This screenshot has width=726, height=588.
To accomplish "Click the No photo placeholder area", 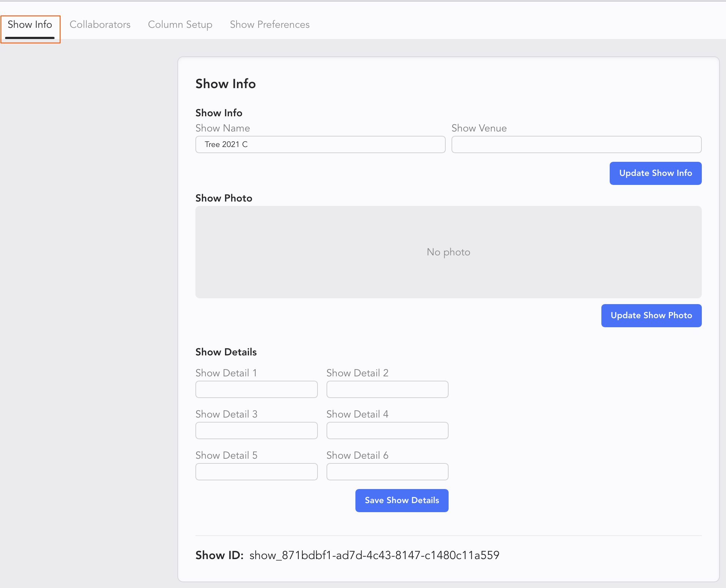I will coord(448,252).
